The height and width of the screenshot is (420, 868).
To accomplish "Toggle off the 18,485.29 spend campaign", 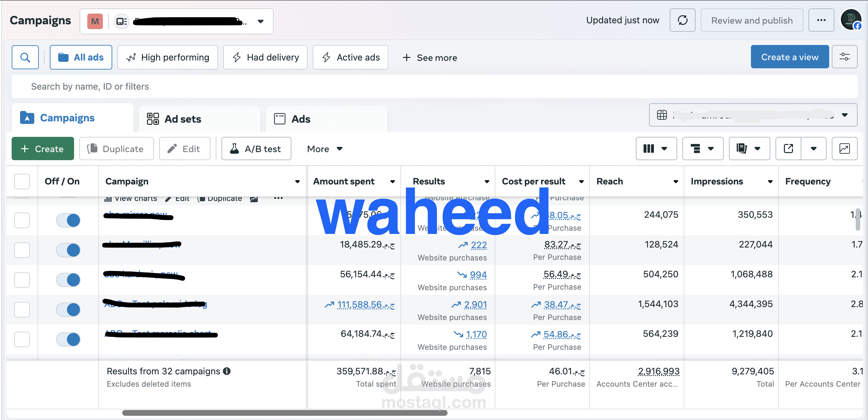I will [69, 250].
